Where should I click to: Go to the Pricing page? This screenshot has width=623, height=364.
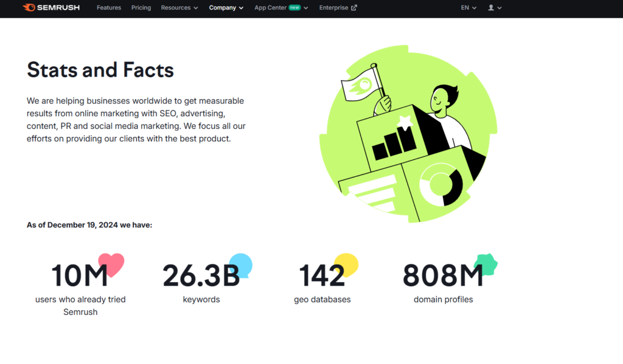141,7
